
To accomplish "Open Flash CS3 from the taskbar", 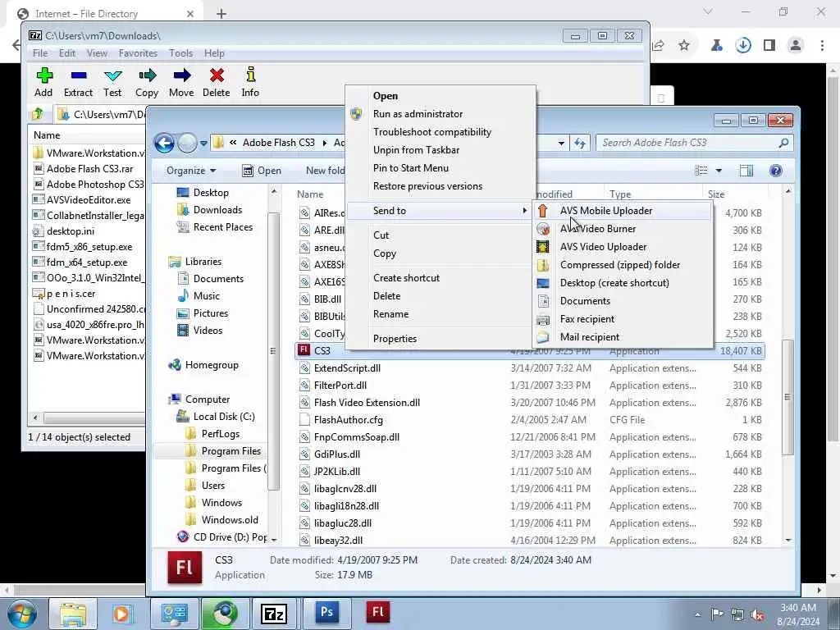I will 377,613.
